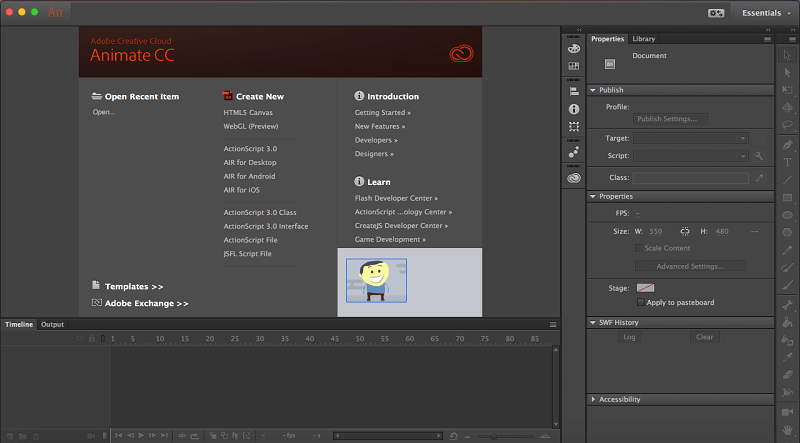Viewport: 800px width, 443px height.
Task: Open the Info panel icon
Action: pos(574,109)
